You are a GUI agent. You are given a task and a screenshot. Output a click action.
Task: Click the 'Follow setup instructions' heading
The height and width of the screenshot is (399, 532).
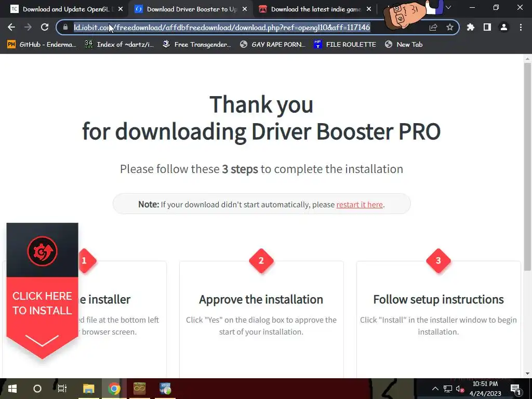click(438, 299)
